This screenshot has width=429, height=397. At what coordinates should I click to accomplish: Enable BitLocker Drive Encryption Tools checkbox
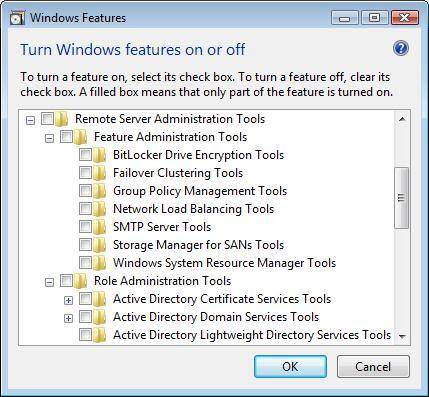(85, 155)
